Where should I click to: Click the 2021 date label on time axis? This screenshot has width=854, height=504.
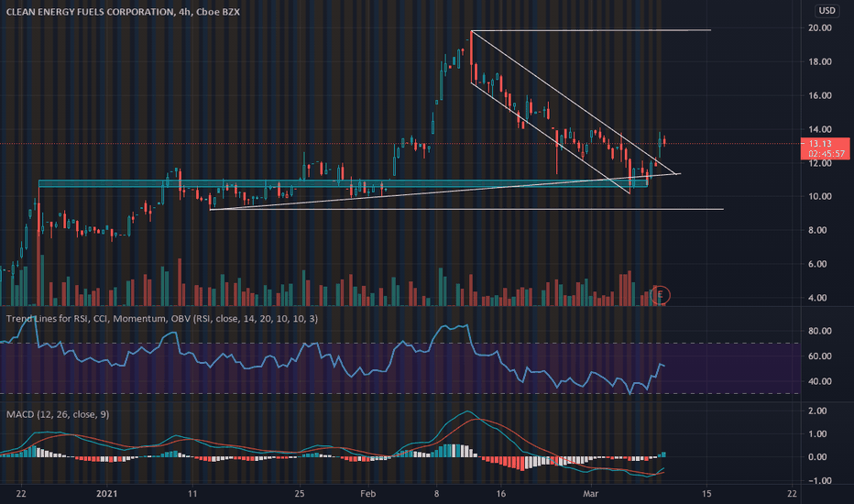[x=106, y=494]
